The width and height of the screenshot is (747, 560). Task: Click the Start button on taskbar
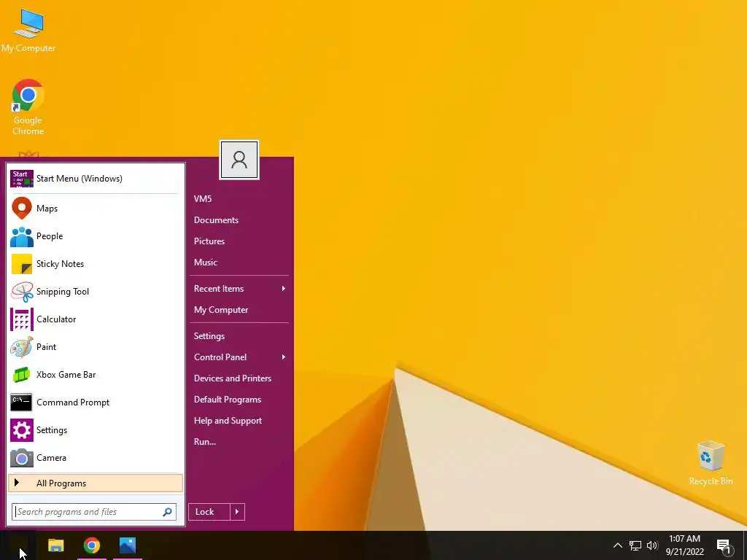tap(18, 545)
